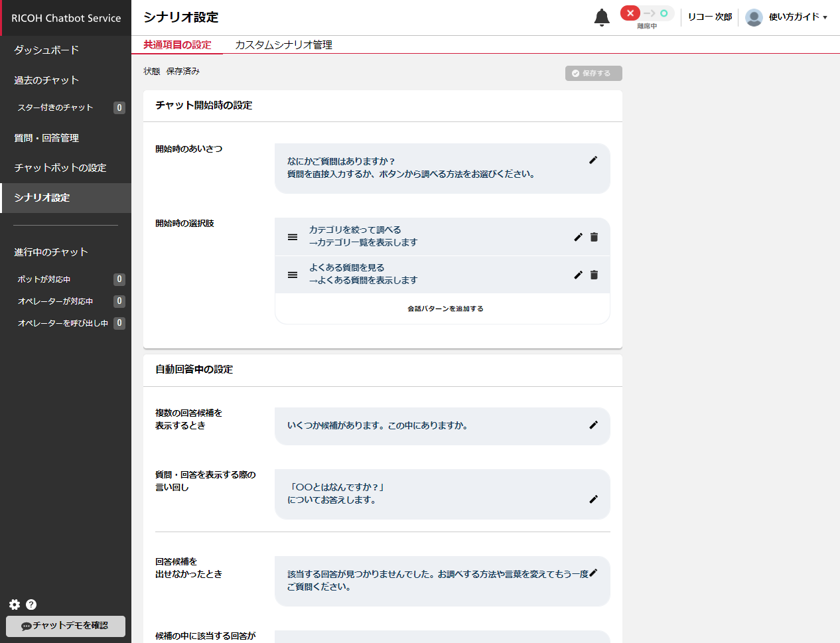The width and height of the screenshot is (840, 643).
Task: Switch to the カスタムシナリオ管理 tab
Action: coord(283,44)
